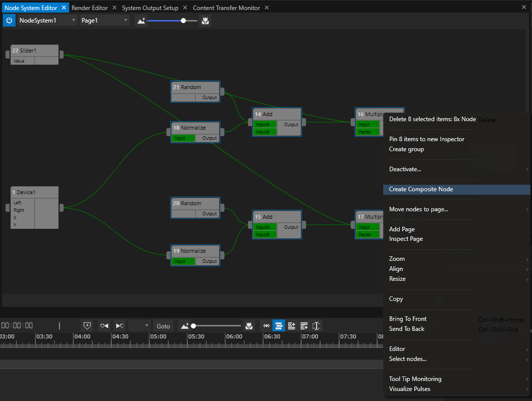Screen dimensions: 532x401
Task: Click the add-track icon in the timeline toolbar
Action: pos(292,325)
